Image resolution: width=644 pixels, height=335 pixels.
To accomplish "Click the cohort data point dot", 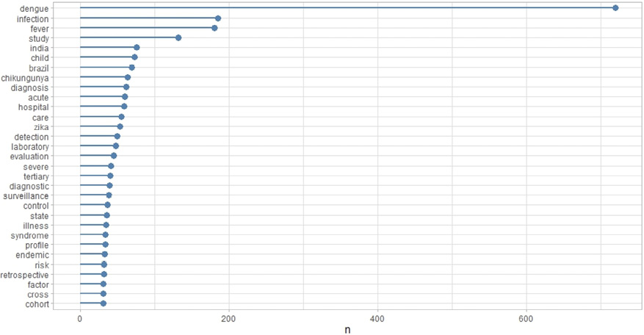I will pyautogui.click(x=104, y=303).
